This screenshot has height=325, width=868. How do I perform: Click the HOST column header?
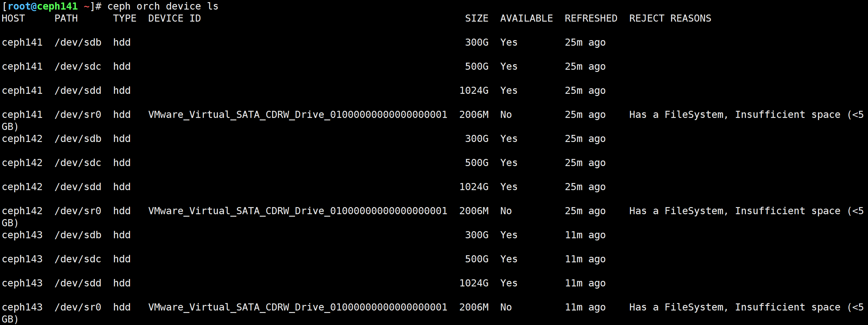[x=14, y=18]
